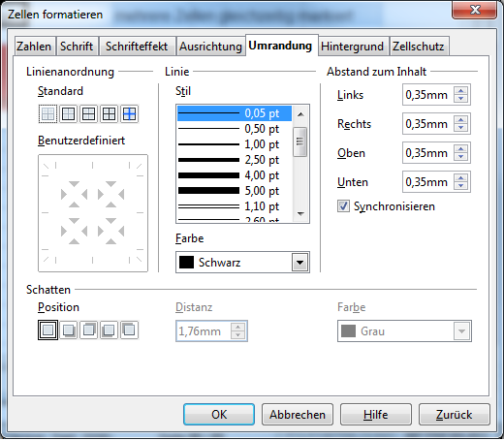Click the Abbrechen button
The height and width of the screenshot is (440, 504).
coord(298,415)
